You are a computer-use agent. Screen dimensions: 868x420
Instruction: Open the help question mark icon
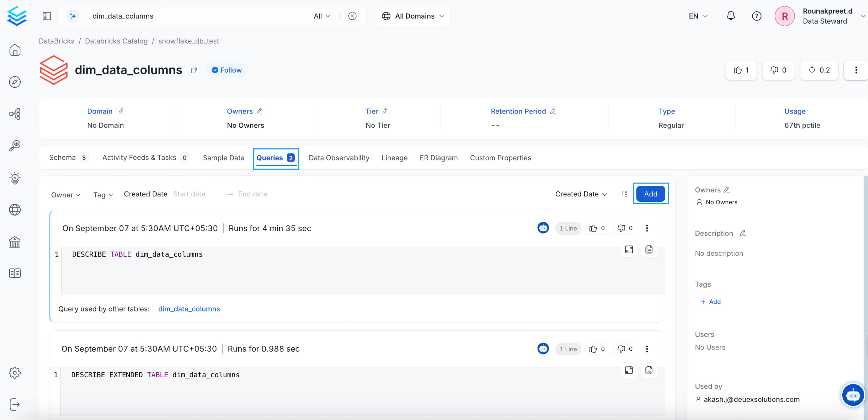(x=757, y=16)
